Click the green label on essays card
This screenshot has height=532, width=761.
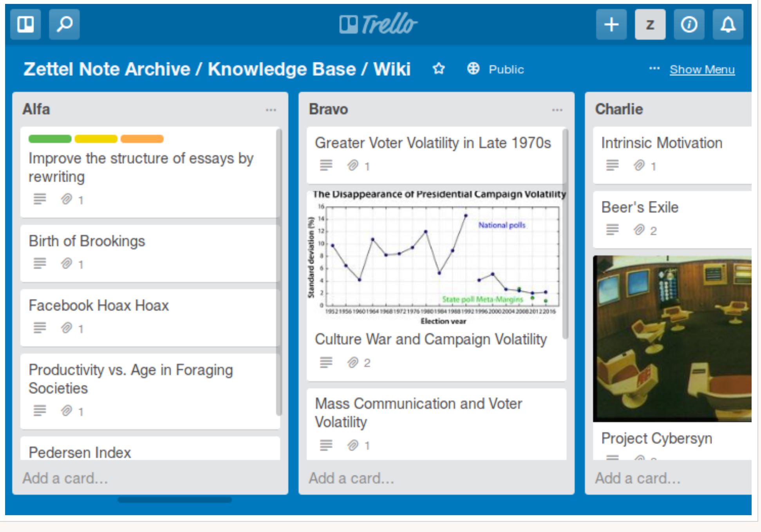[50, 139]
